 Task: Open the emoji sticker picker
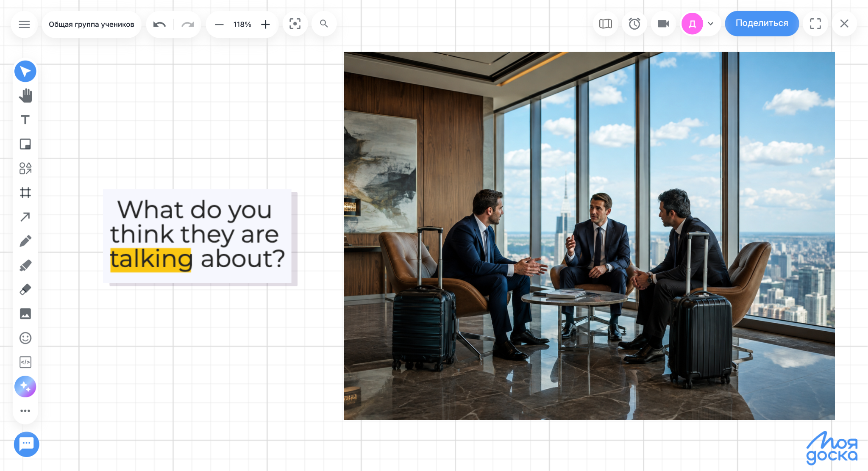pyautogui.click(x=25, y=338)
